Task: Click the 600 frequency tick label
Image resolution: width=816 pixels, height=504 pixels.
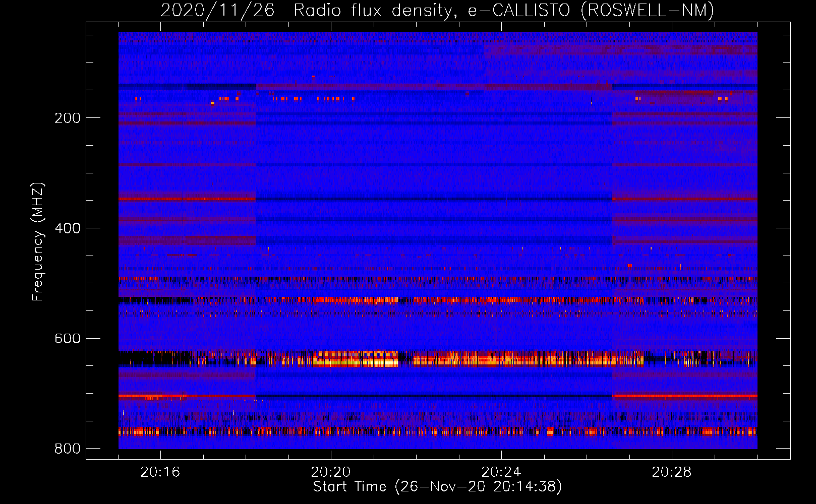Action: click(68, 338)
